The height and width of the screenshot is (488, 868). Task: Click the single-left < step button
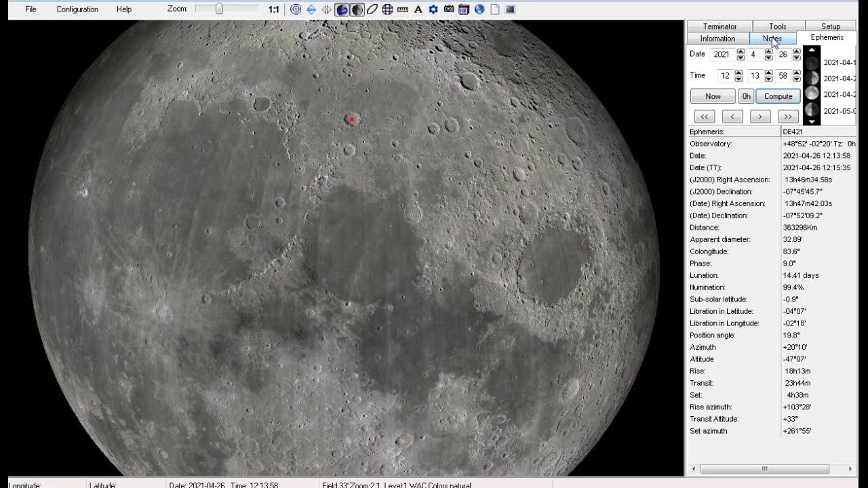(732, 117)
